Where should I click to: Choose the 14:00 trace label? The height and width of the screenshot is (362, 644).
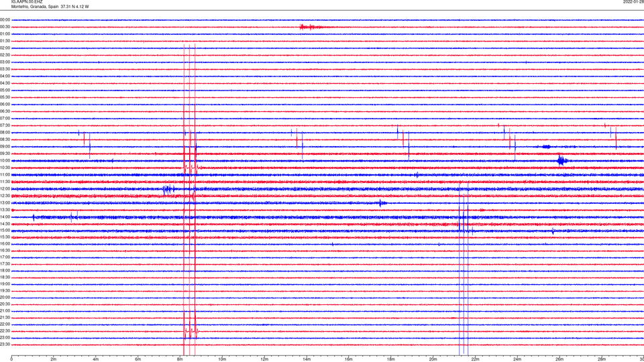pos(5,217)
